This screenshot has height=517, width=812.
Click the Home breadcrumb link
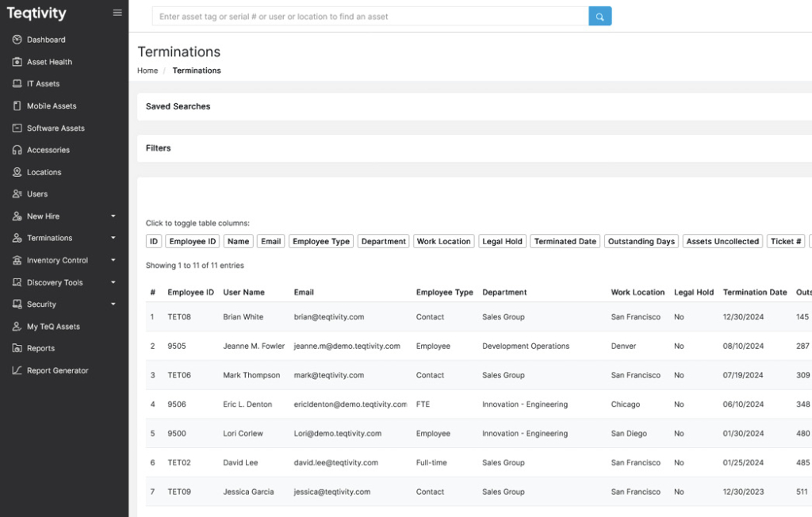click(147, 71)
